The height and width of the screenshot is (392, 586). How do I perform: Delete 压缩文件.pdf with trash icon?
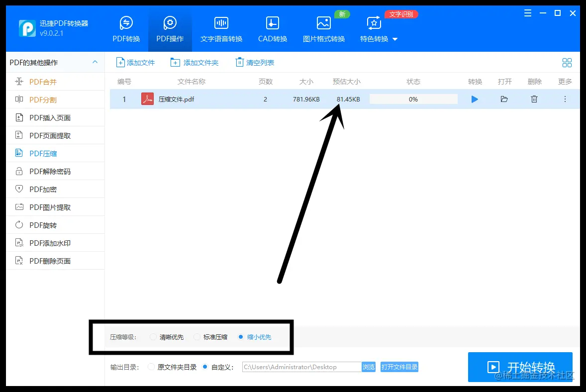point(534,99)
